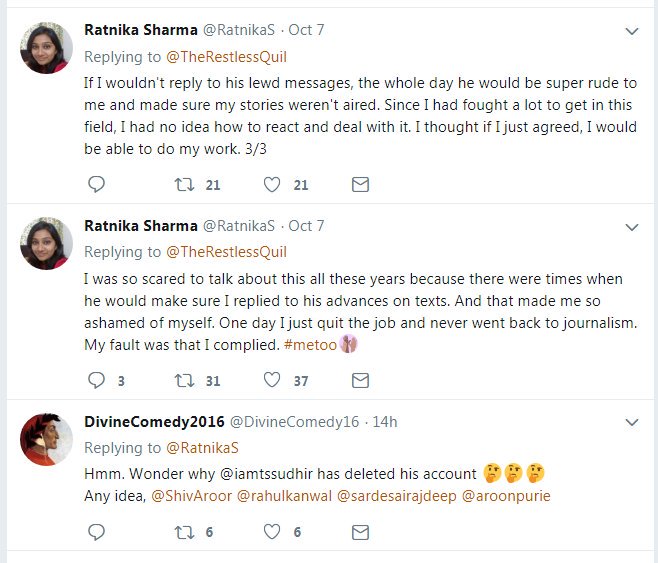Like the tweet ending with 3/3

pos(272,184)
